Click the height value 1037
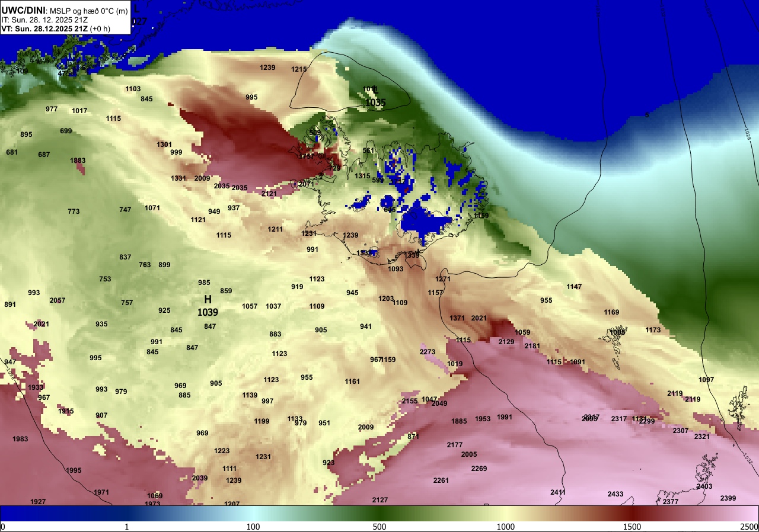 273,306
